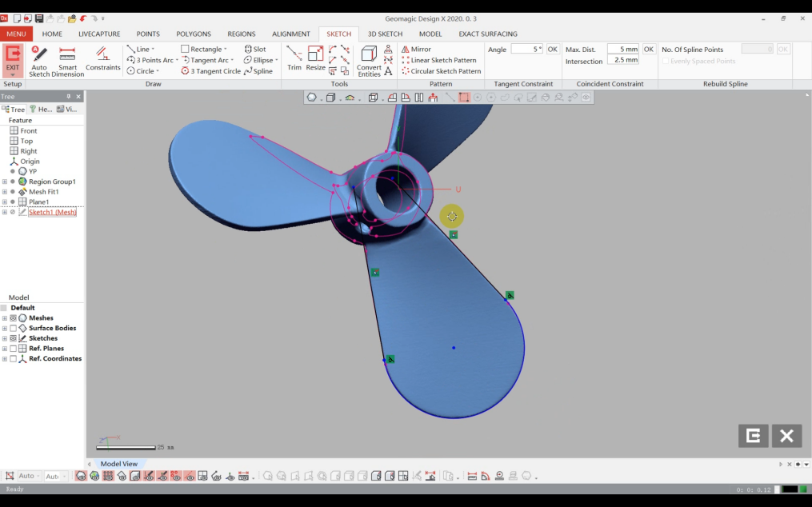Select the Convert Entities tool

(370, 59)
